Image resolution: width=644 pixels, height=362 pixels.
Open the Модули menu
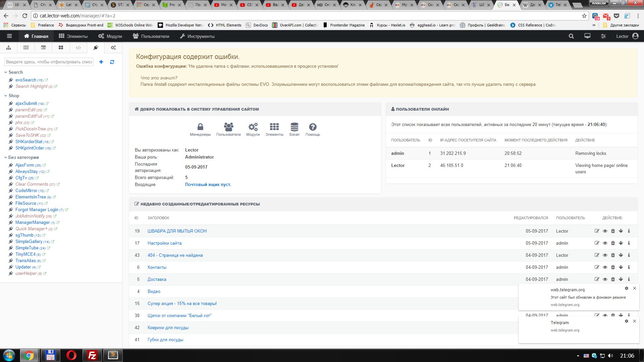coord(110,36)
